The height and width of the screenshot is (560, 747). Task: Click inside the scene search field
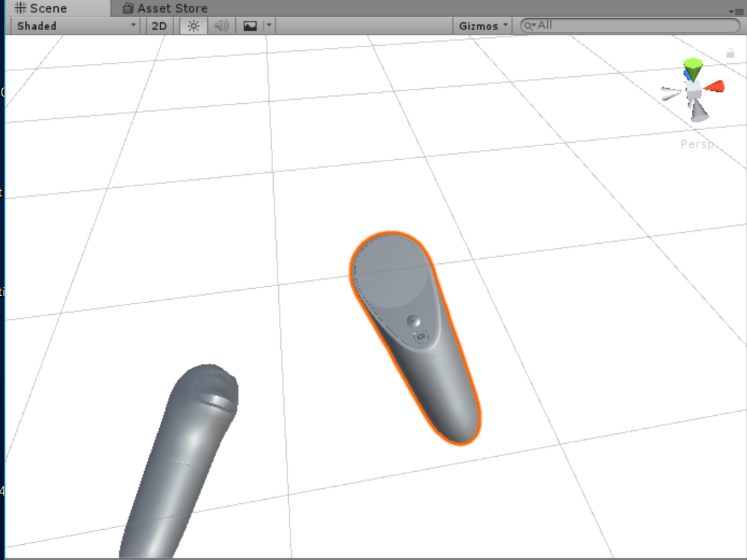[617, 24]
